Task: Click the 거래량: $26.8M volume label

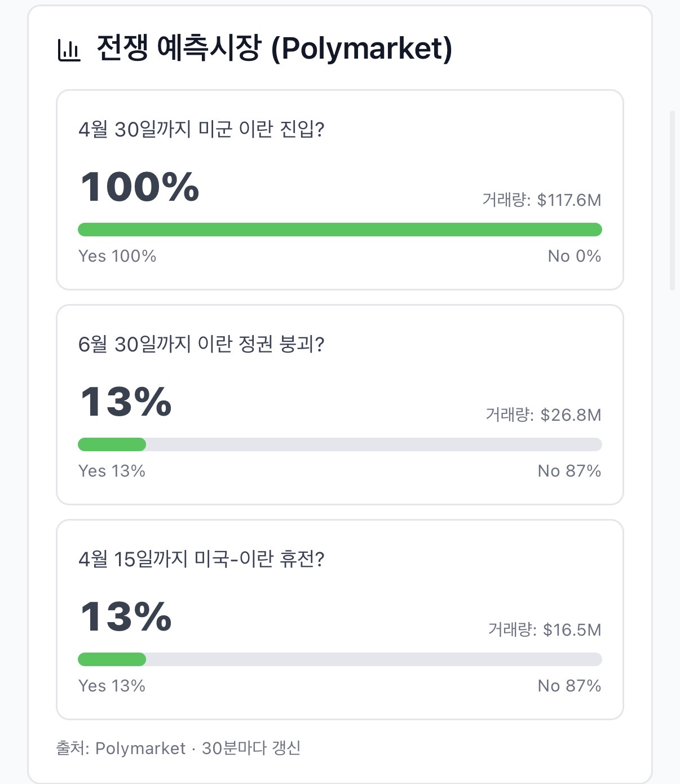Action: [x=543, y=415]
